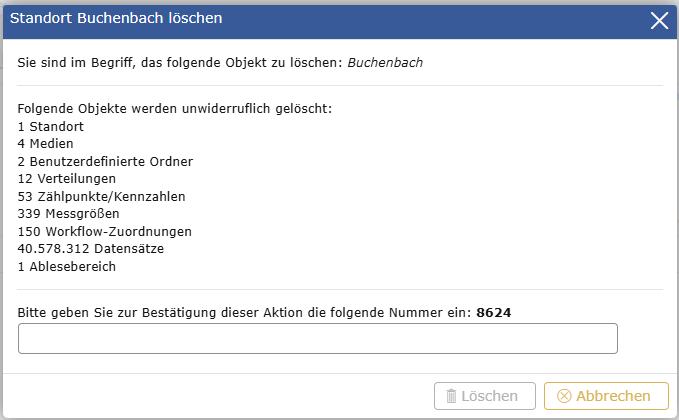Select the "4 Medien" line
Viewport: 679px width, 420px height.
[x=45, y=144]
